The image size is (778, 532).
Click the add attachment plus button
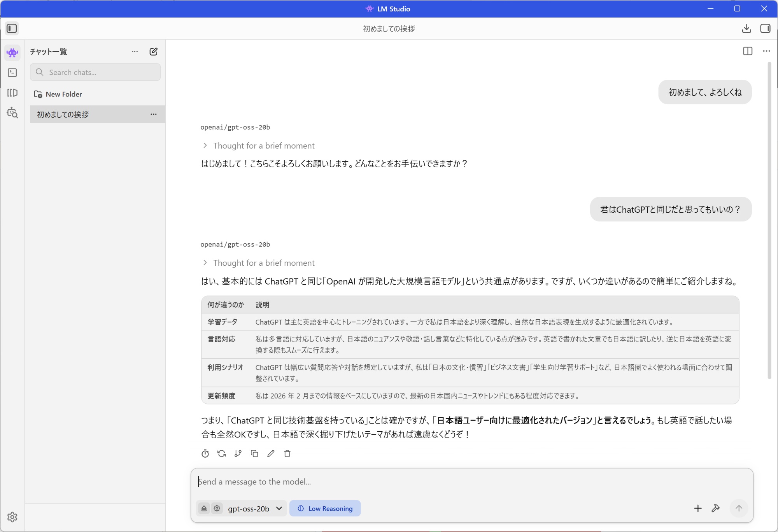click(x=698, y=508)
